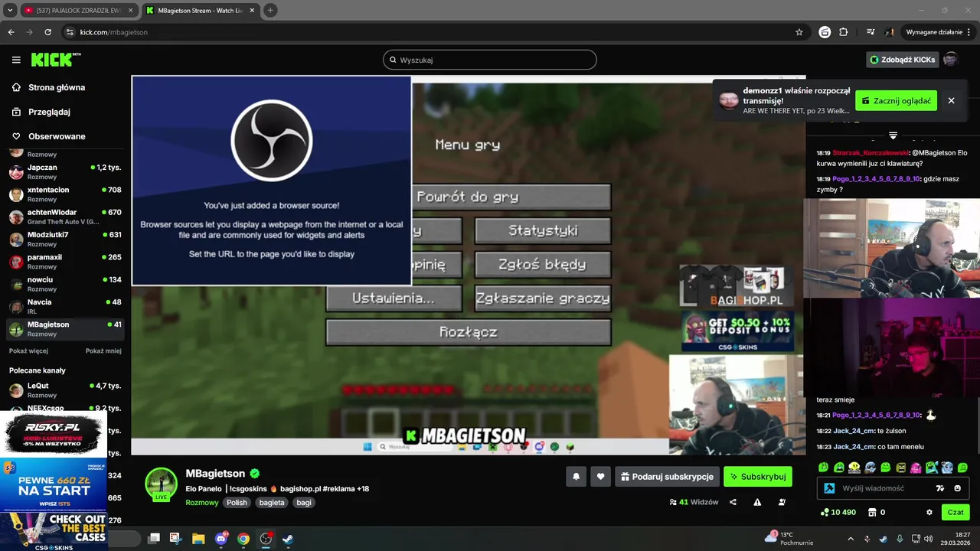Expand the pinned chat collapse arrow
The height and width of the screenshot is (551, 980).
click(x=893, y=135)
